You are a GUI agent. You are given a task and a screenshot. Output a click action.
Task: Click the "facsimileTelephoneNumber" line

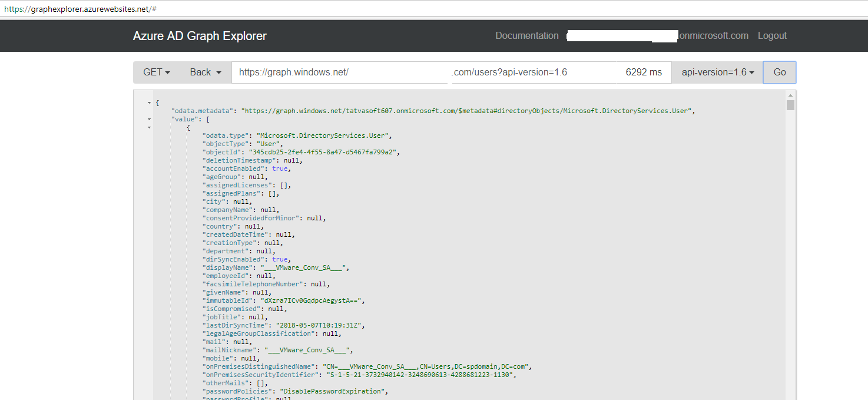click(266, 284)
